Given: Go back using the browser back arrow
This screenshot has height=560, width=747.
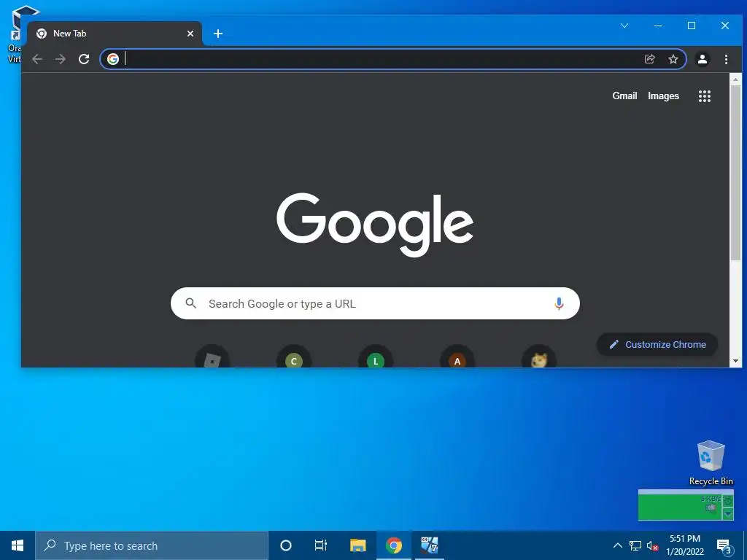Looking at the screenshot, I should click(x=37, y=59).
